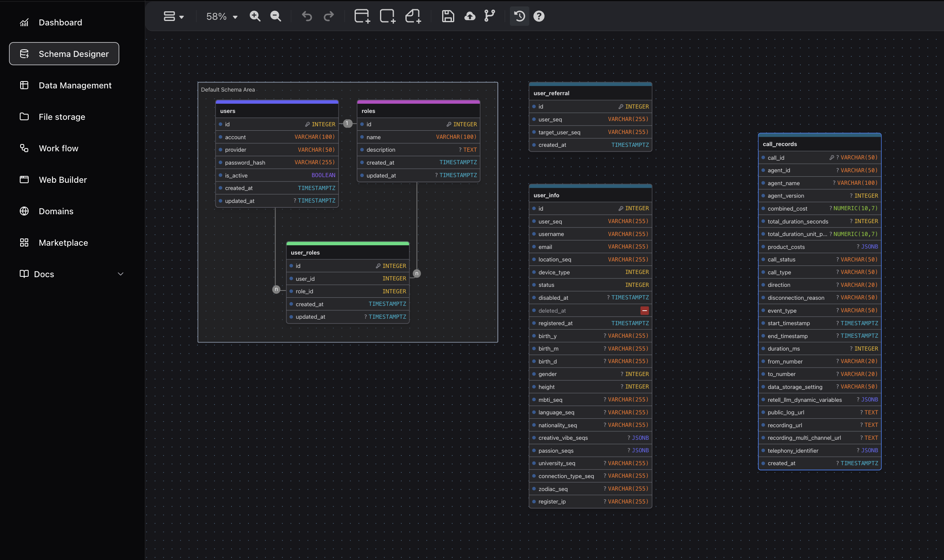944x560 pixels.
Task: Open Data Management in sidebar
Action: pyautogui.click(x=75, y=85)
